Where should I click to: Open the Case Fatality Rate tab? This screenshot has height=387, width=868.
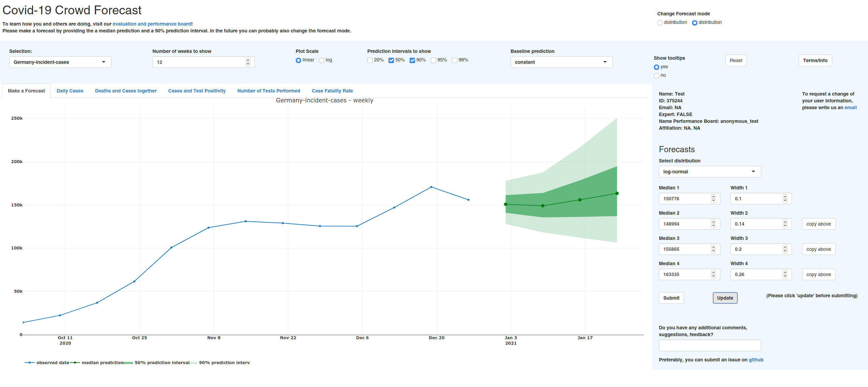(332, 91)
